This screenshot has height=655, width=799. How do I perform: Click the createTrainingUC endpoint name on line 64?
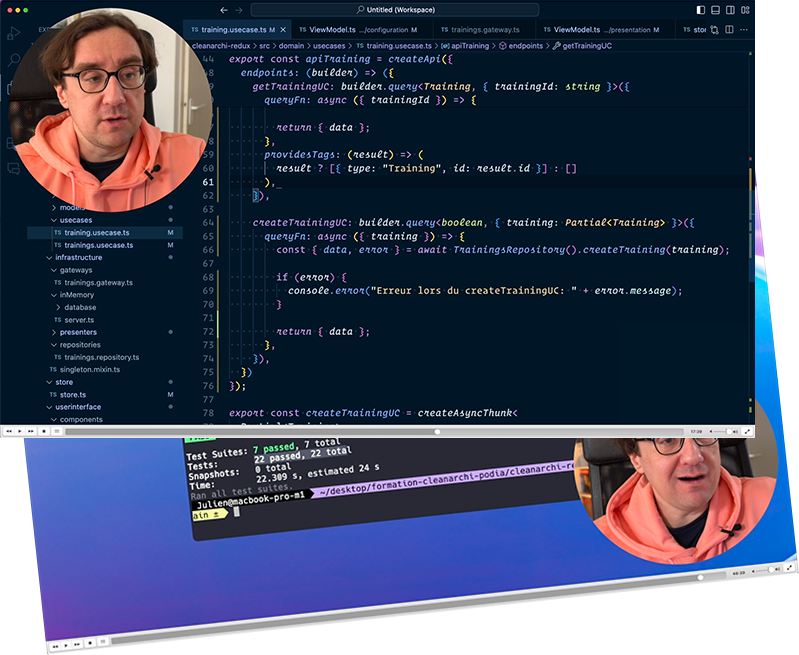pyautogui.click(x=301, y=223)
